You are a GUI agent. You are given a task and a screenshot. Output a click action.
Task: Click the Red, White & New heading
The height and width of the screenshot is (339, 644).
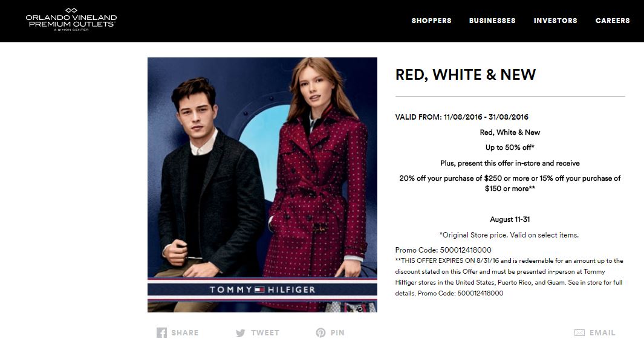tap(466, 75)
